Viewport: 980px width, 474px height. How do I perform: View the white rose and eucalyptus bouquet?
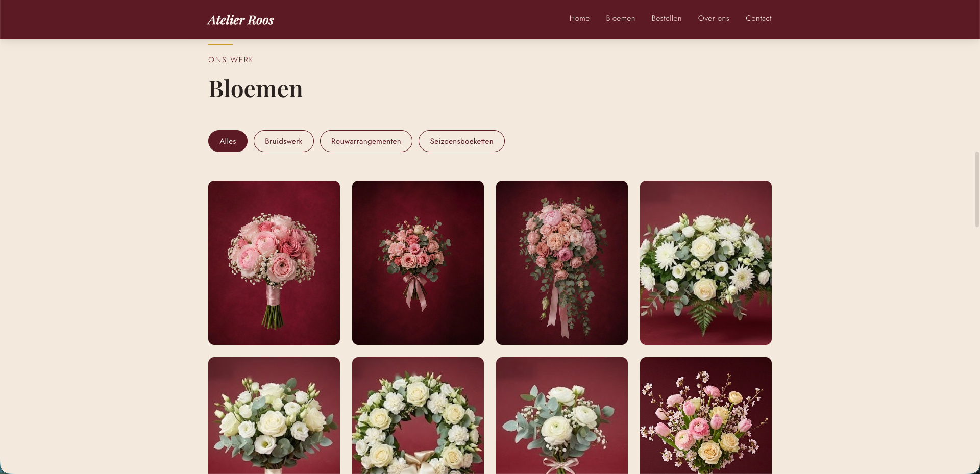[x=274, y=415]
